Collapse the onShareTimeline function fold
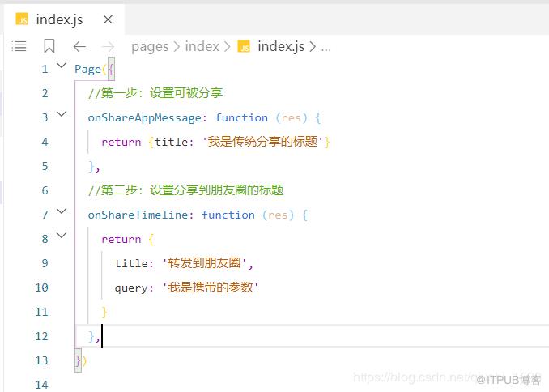Viewport: 549px width, 392px height. (x=62, y=211)
